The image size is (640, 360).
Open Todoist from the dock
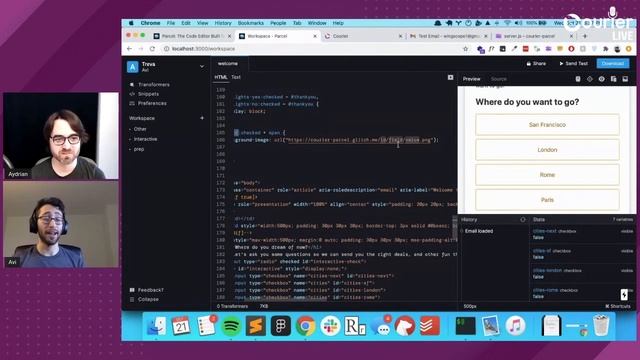(x=429, y=326)
